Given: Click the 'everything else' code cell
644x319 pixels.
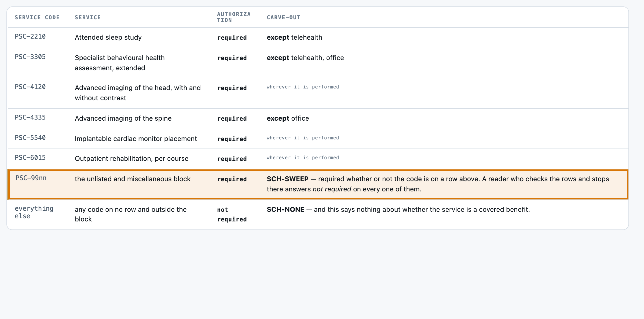Looking at the screenshot, I should (34, 212).
